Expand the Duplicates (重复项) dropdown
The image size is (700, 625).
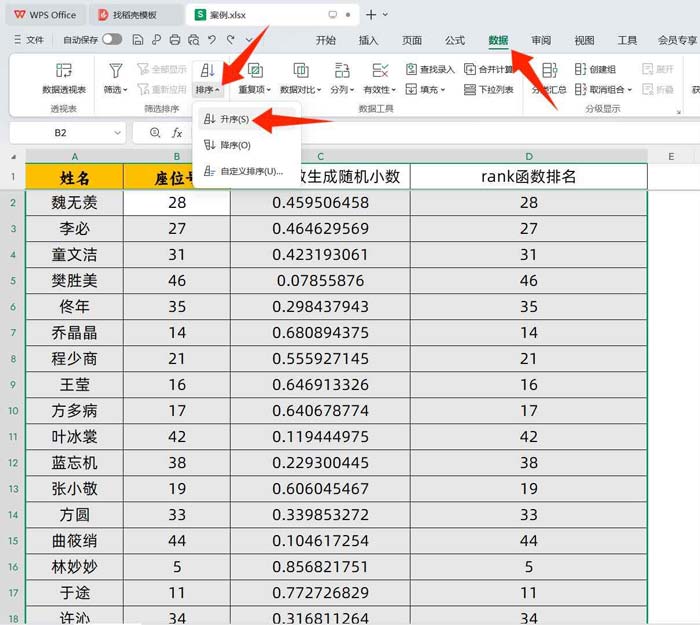tap(268, 90)
